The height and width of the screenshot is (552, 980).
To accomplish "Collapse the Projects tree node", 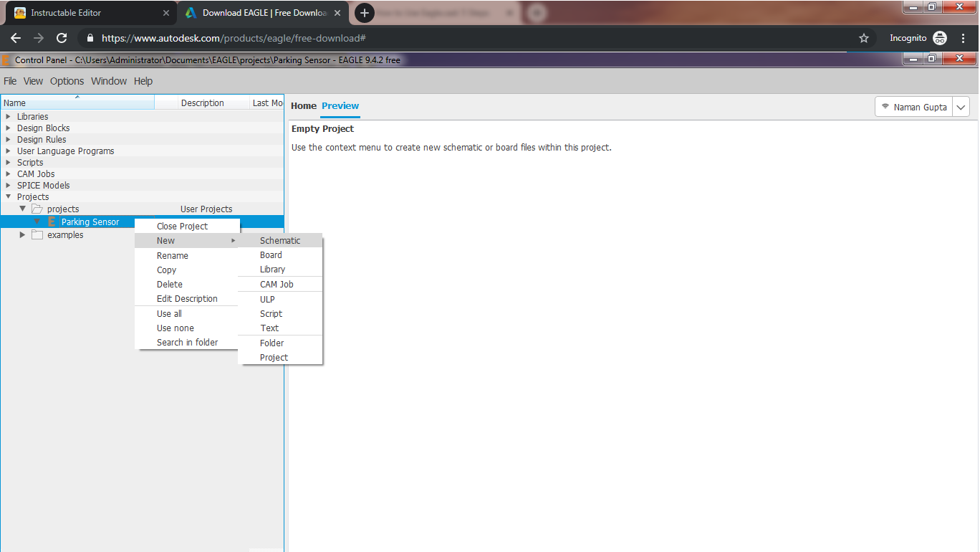I will pos(8,197).
